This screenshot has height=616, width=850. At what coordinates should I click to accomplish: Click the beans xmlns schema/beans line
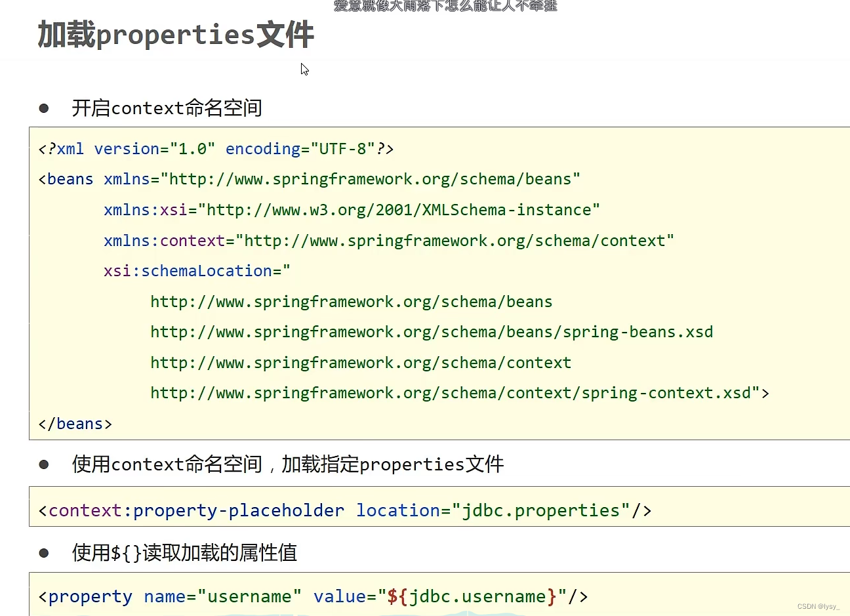click(309, 180)
